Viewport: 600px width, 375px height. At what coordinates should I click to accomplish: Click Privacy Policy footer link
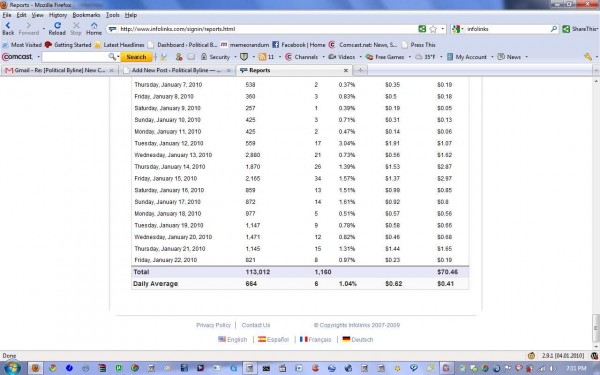(x=214, y=325)
